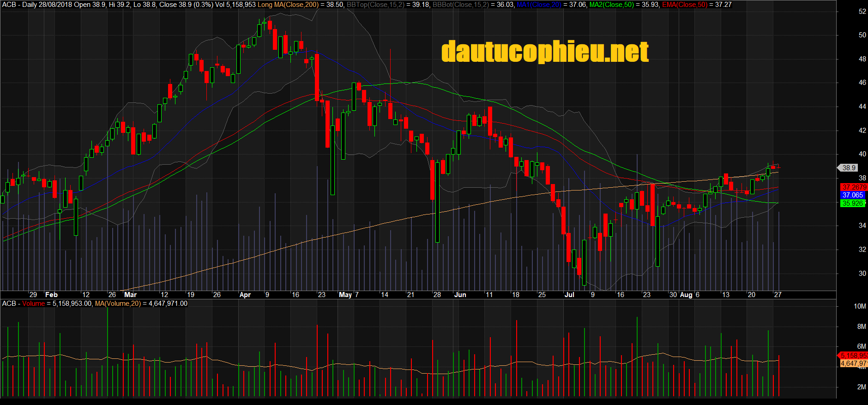This screenshot has height=405, width=868.
Task: Click the 42 price axis label
Action: pos(862,131)
